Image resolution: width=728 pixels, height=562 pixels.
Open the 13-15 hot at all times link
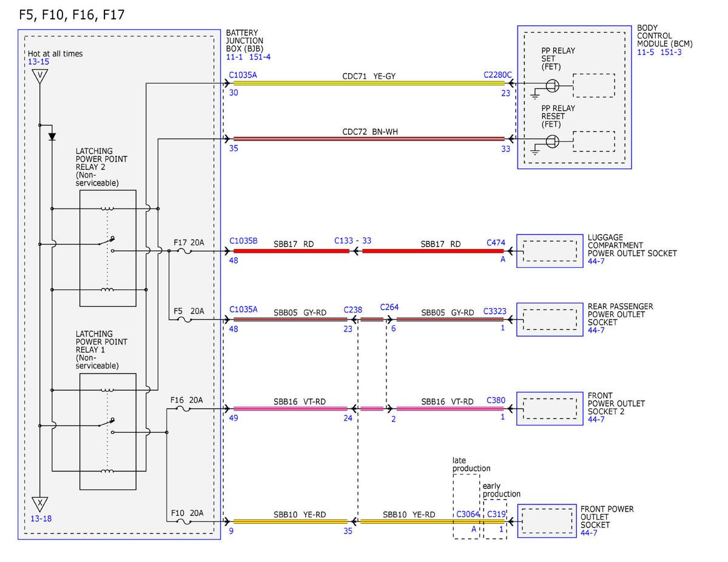38,62
